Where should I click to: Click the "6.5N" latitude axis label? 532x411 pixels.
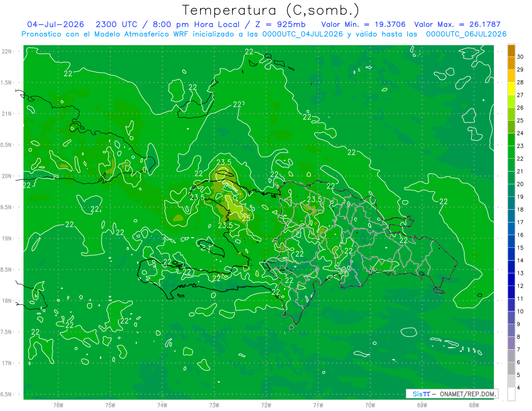click(7, 395)
